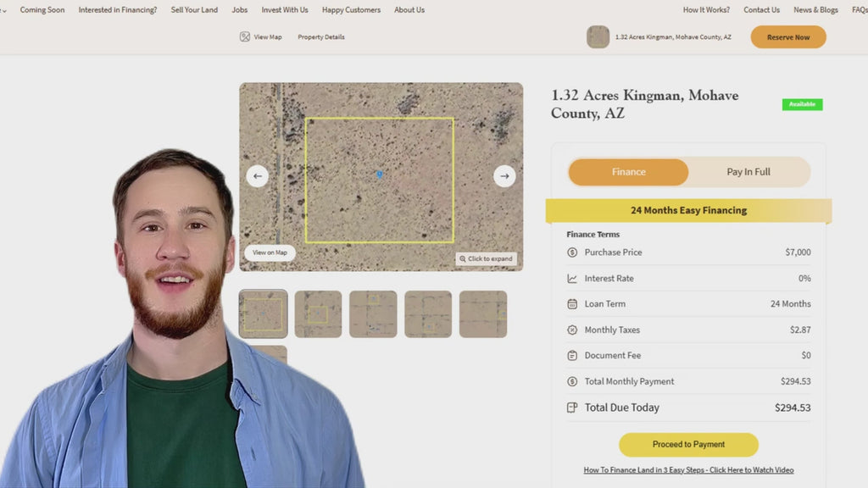Open the Coming Soon menu item
Viewport: 868px width, 488px height.
pos(42,10)
